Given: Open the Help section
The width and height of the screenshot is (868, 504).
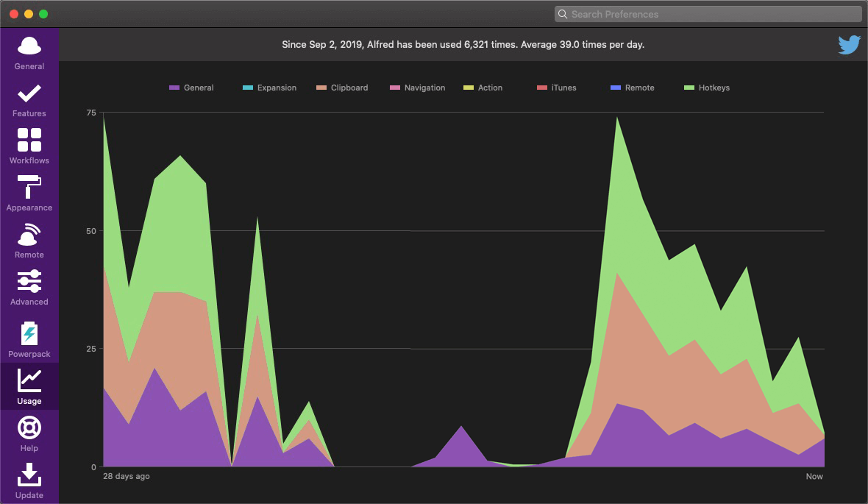Looking at the screenshot, I should pyautogui.click(x=29, y=434).
